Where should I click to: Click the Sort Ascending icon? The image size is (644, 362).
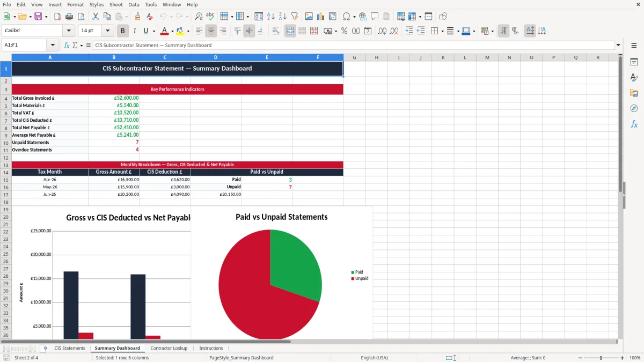[x=271, y=17]
